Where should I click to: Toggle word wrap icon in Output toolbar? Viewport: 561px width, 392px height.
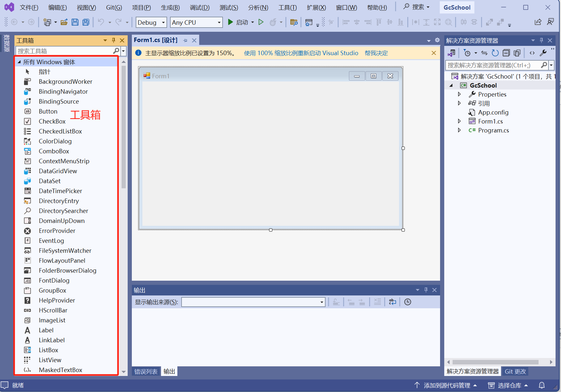392,302
